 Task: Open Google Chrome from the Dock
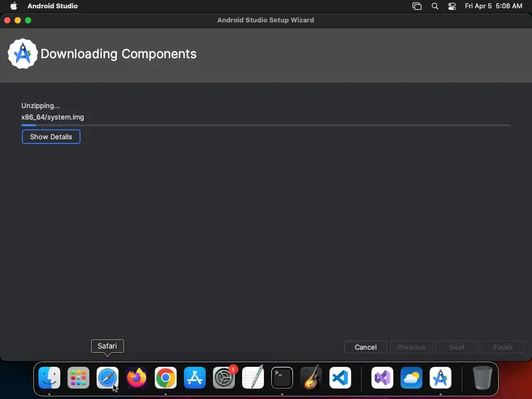(x=166, y=378)
